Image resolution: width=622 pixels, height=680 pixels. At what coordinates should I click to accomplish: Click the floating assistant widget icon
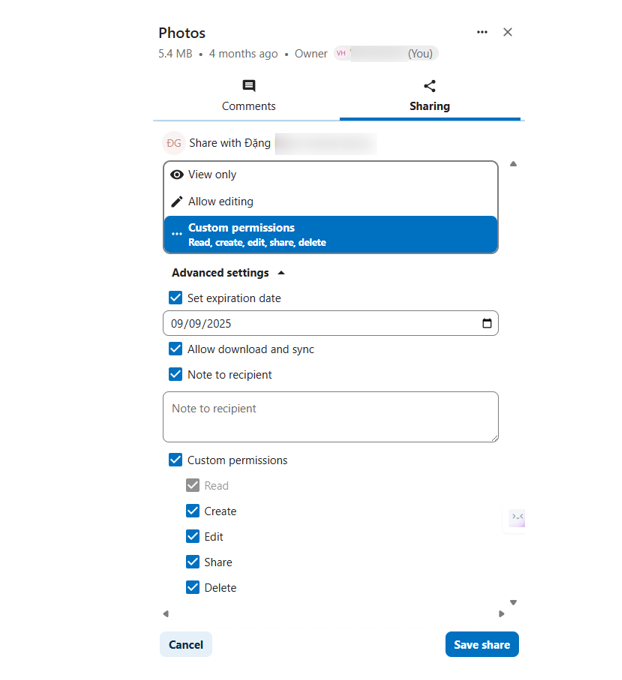[517, 517]
